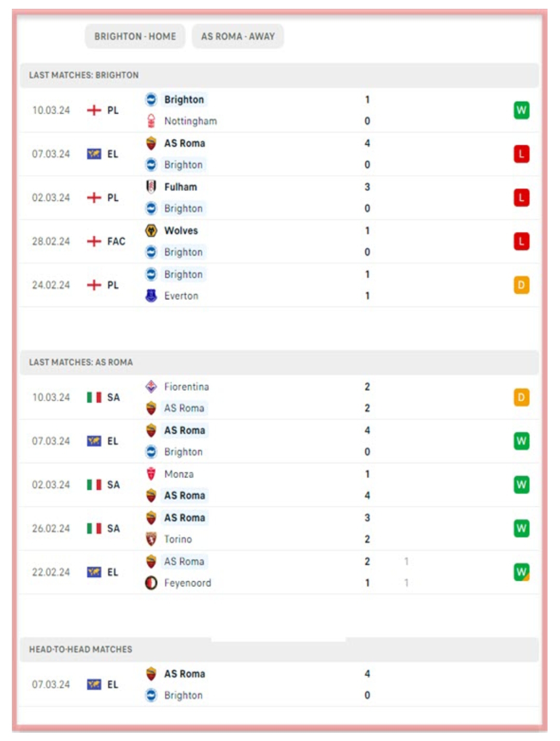Image resolution: width=560 pixels, height=741 pixels.
Task: Click the England flag beside FAC
Action: tap(94, 241)
